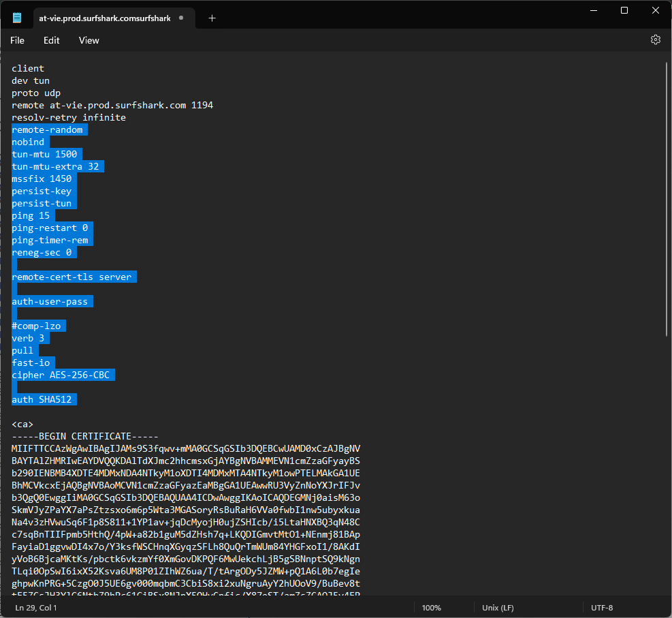
Task: Click the 'cipher AES-256-CBC' line
Action: (63, 375)
